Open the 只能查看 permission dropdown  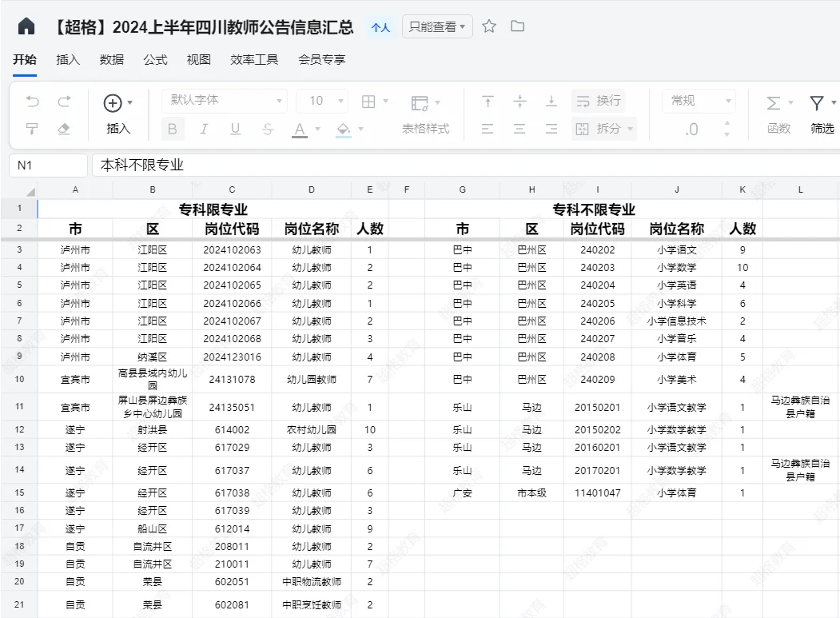pos(436,26)
